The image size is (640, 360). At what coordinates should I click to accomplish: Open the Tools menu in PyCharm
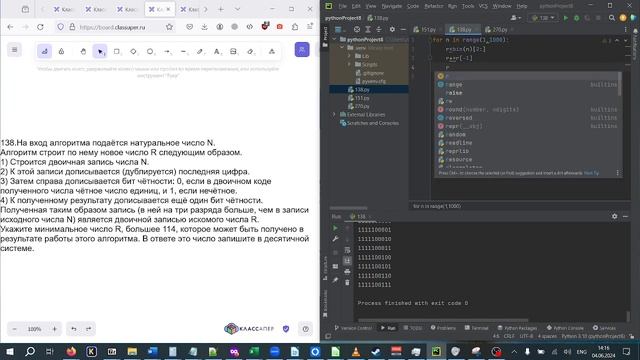468,6
